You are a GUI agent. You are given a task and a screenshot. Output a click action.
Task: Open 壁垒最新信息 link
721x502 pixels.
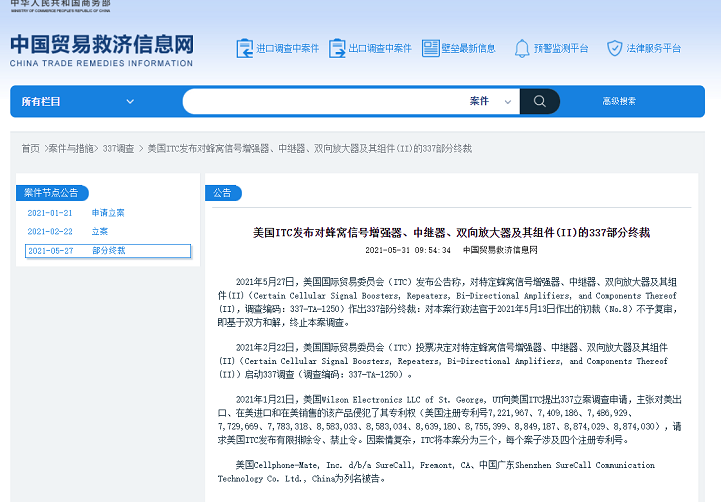469,48
